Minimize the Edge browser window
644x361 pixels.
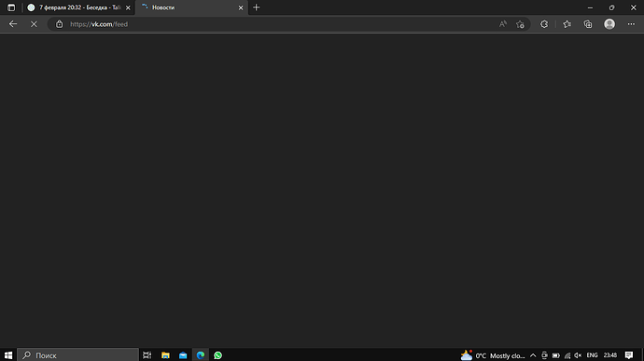590,7
